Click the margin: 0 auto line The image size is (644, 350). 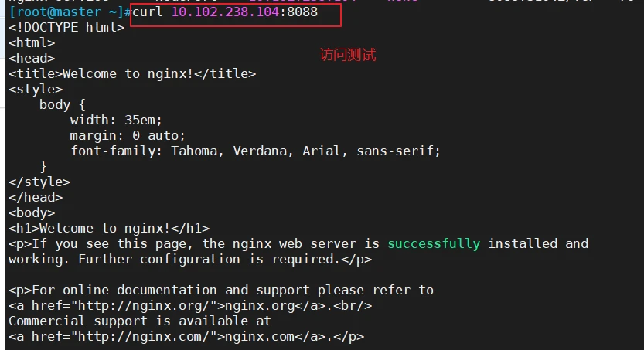coord(128,135)
